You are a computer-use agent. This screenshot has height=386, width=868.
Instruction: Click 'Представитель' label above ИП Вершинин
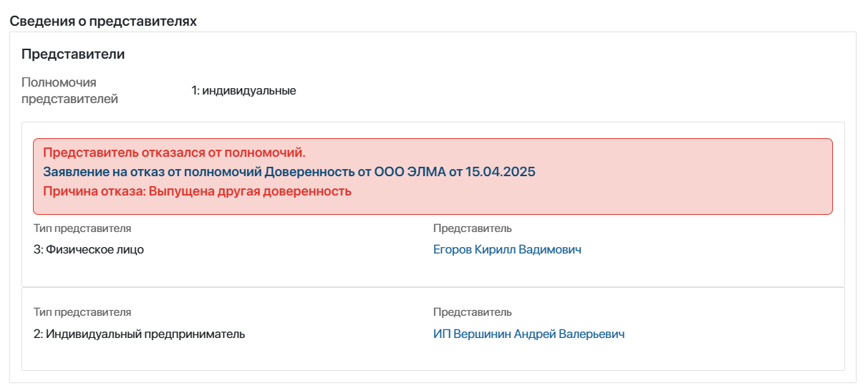point(473,312)
